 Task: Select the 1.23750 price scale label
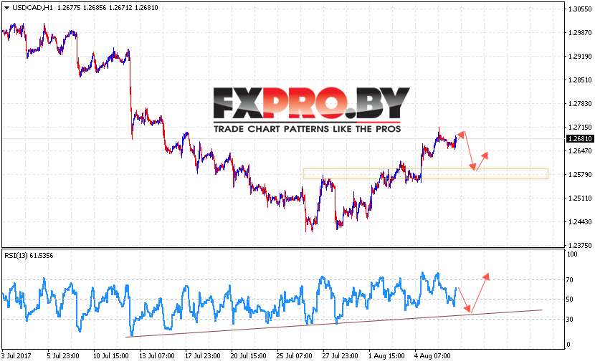tap(580, 245)
